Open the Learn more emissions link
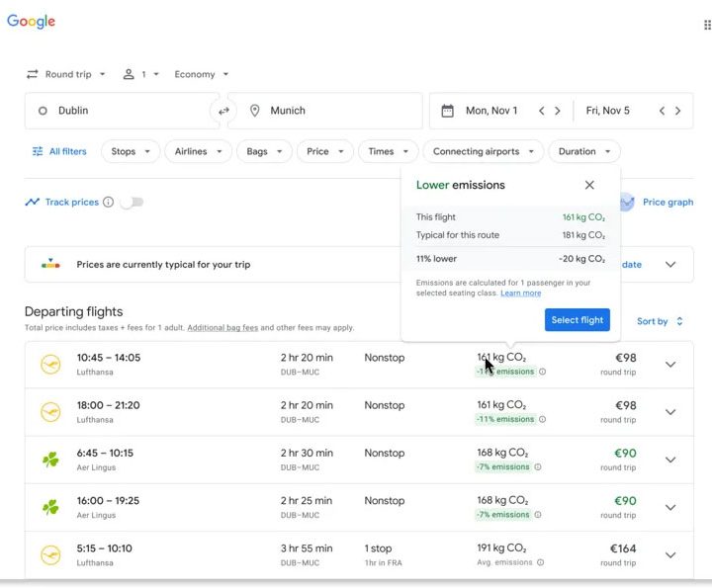 pyautogui.click(x=521, y=294)
